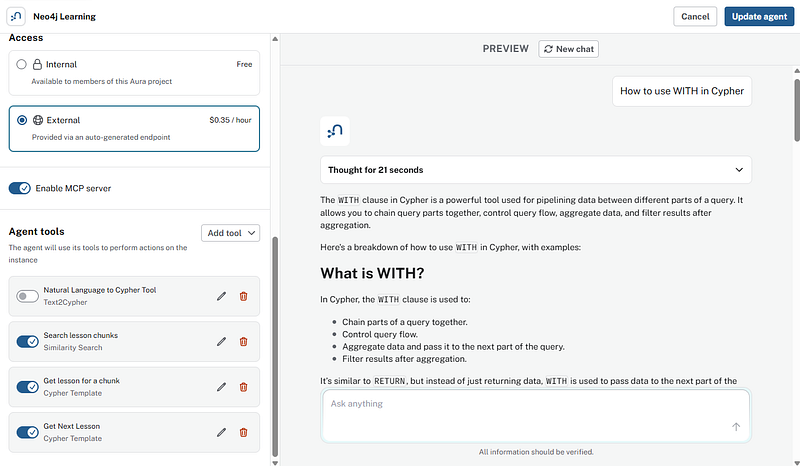Click the Cancel button
800x466 pixels.
click(x=695, y=16)
